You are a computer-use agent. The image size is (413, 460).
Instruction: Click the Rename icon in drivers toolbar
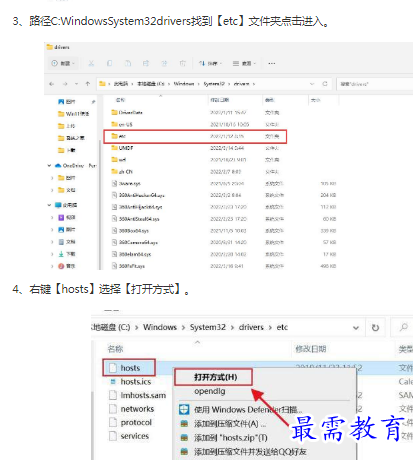click(x=146, y=63)
